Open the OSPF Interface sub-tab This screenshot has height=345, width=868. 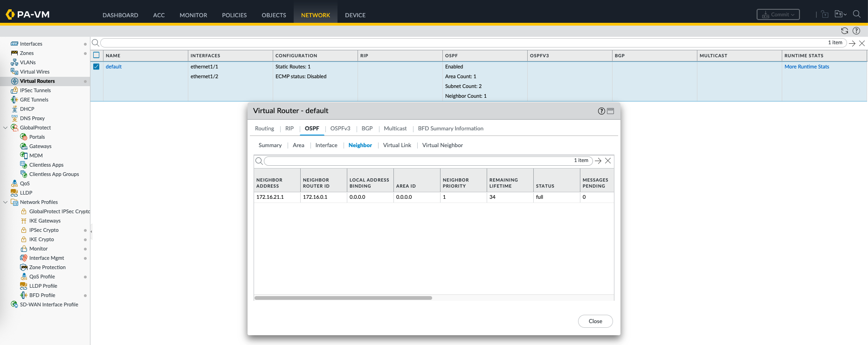pos(326,145)
